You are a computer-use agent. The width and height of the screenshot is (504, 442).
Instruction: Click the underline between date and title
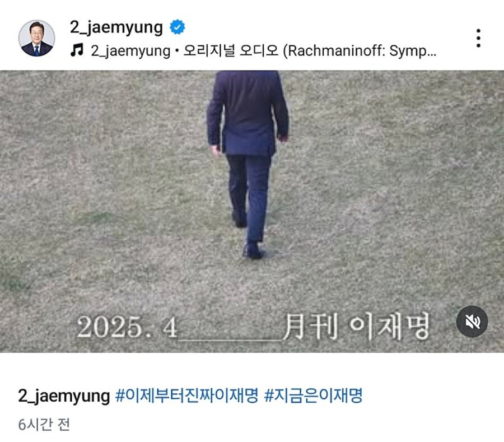coord(230,338)
